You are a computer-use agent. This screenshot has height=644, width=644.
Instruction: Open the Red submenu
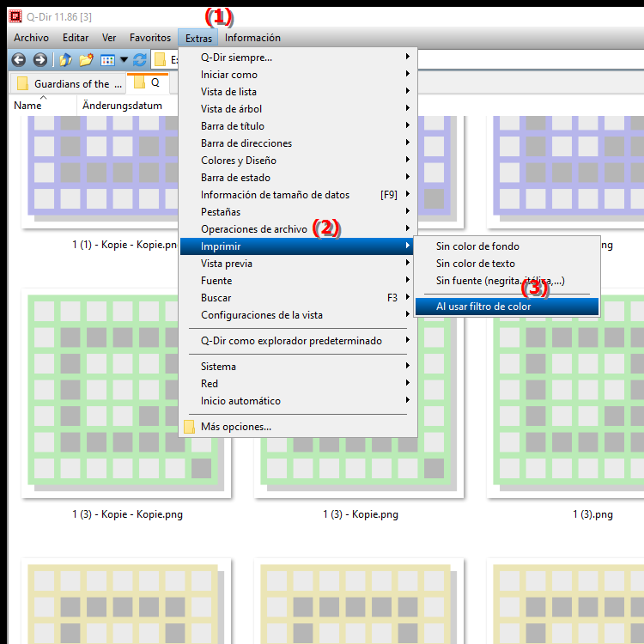pos(299,384)
